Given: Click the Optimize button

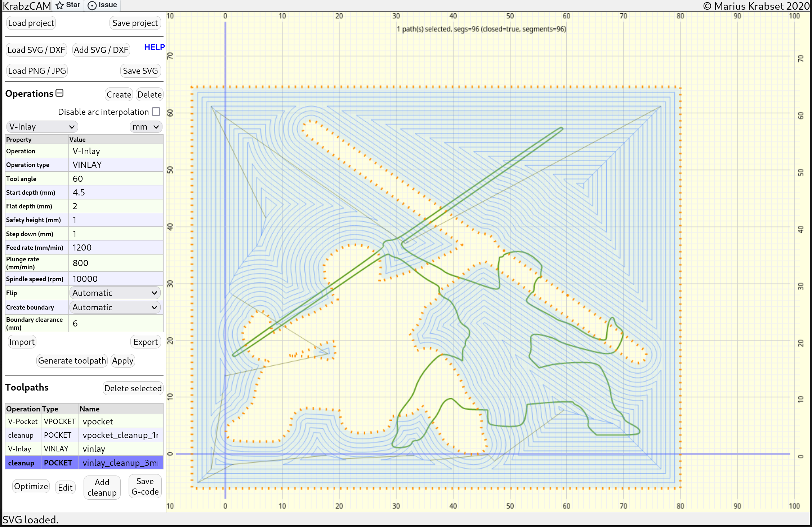Looking at the screenshot, I should 31,486.
